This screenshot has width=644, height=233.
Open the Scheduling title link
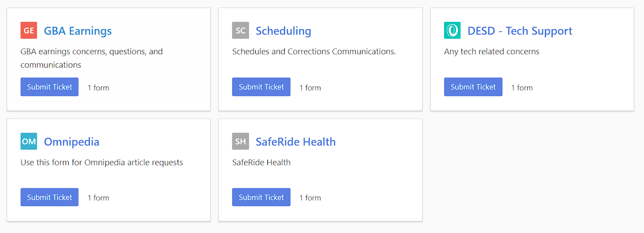[283, 31]
